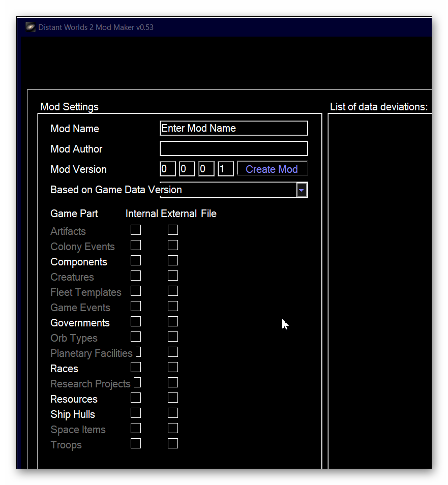Viewport: 448px width, 485px height.
Task: Click the Creatures game part label
Action: (x=72, y=277)
